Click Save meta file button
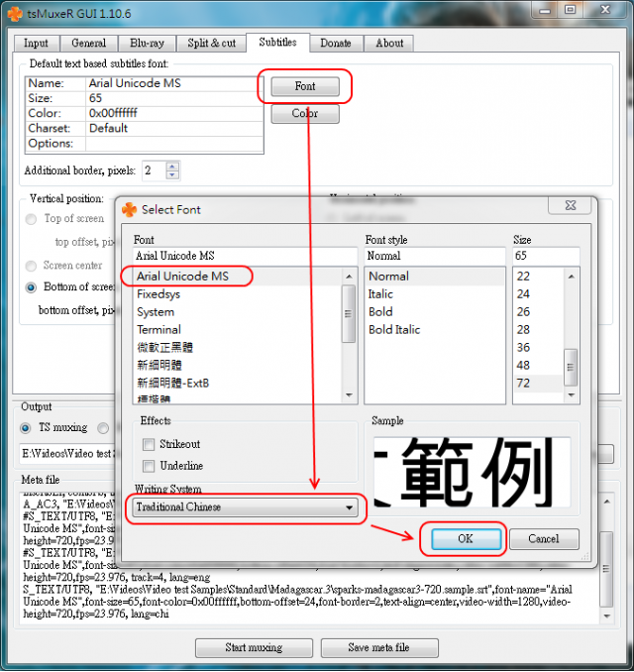The height and width of the screenshot is (672, 634). click(x=379, y=647)
